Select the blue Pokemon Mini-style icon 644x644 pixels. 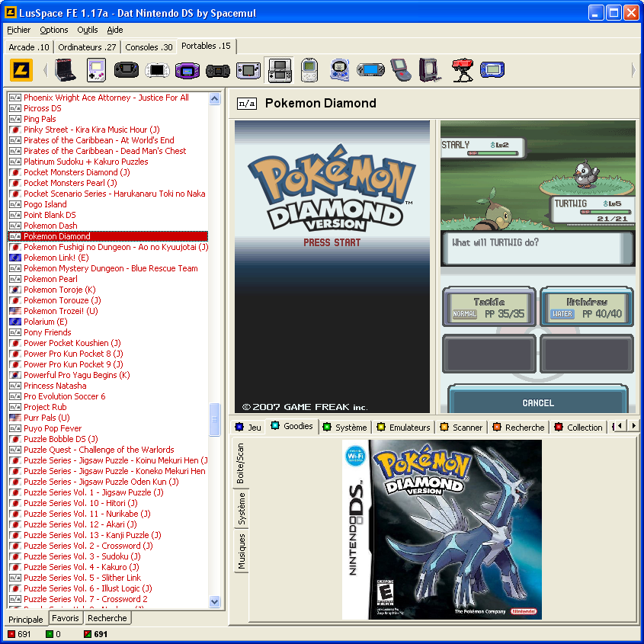340,70
